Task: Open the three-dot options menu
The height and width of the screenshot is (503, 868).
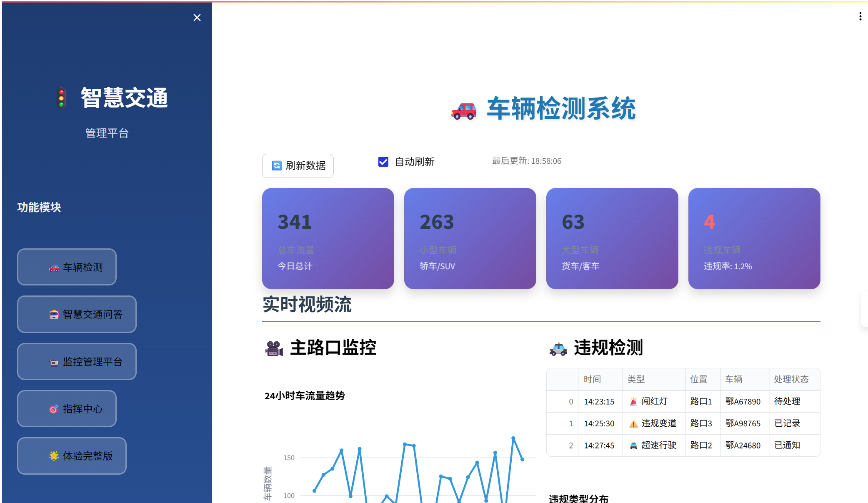Action: click(x=860, y=16)
